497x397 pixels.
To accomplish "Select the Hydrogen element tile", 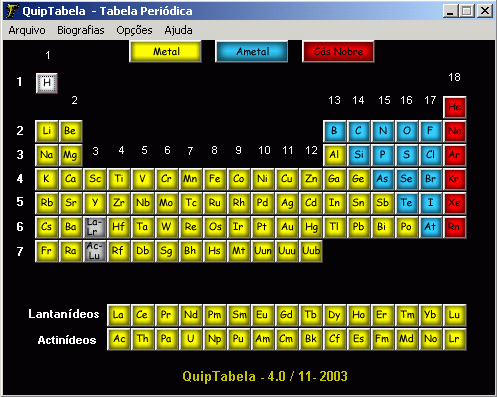I will point(47,83).
